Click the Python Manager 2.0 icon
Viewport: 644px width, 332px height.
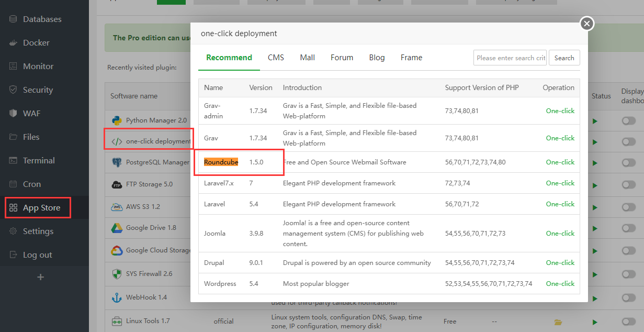(x=117, y=120)
